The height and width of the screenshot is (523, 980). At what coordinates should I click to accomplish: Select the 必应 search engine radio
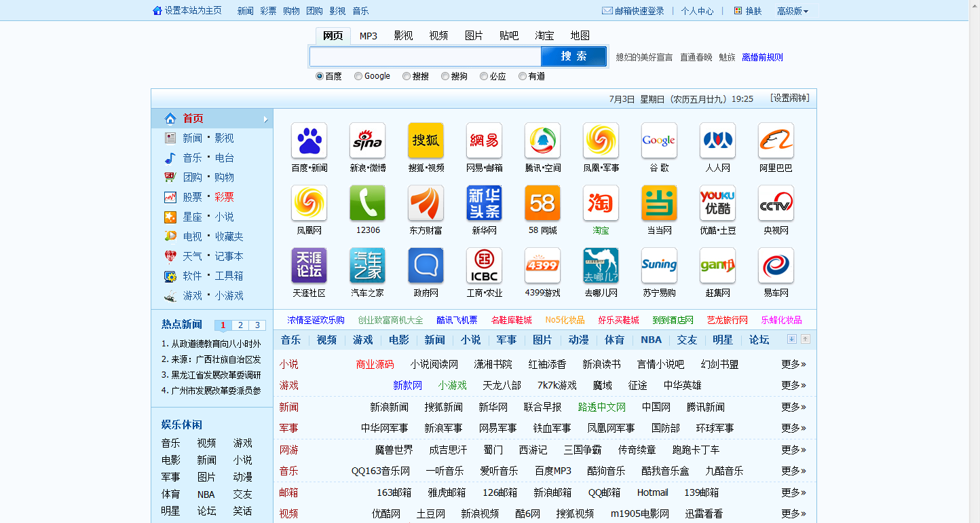coord(484,76)
